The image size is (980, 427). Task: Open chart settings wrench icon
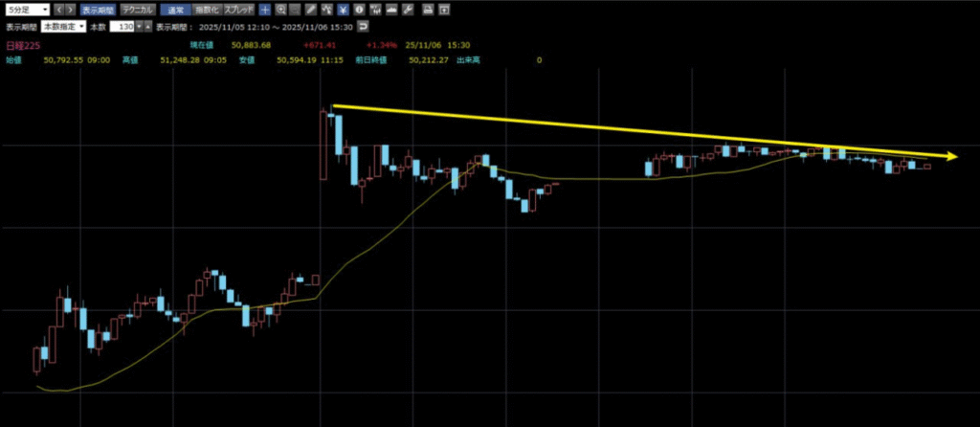coord(408,10)
